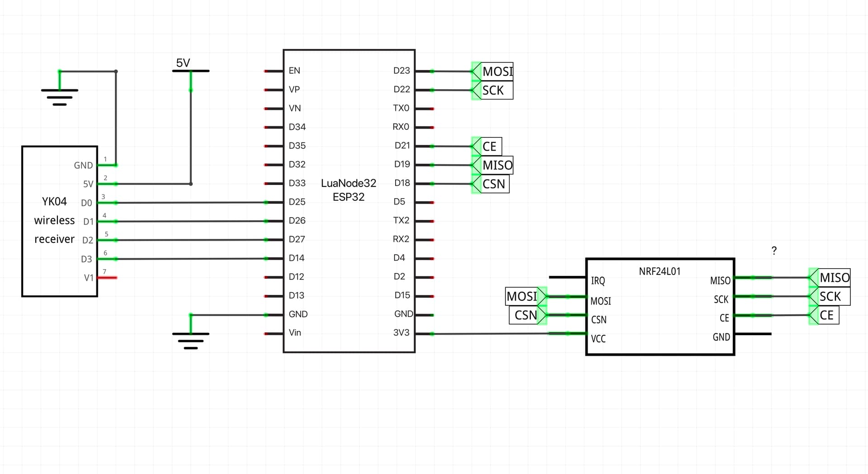Click the 5V power supply symbol
Viewport: 868px width, 474px height.
(190, 71)
